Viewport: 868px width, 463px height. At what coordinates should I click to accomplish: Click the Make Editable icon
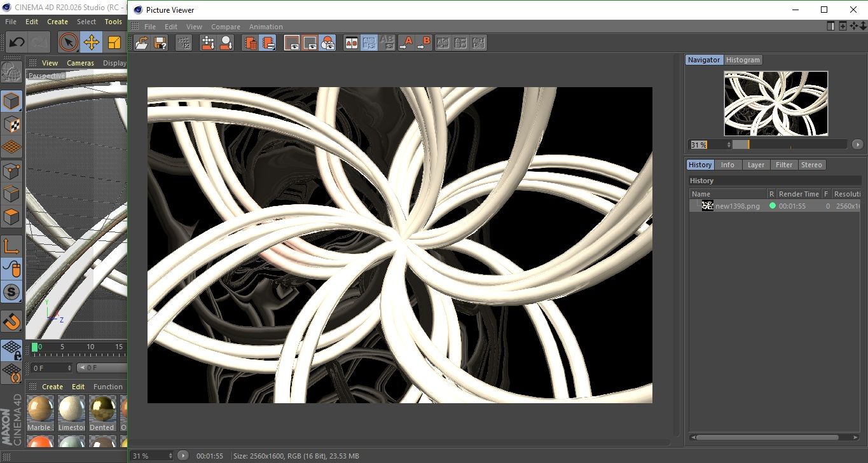click(11, 72)
